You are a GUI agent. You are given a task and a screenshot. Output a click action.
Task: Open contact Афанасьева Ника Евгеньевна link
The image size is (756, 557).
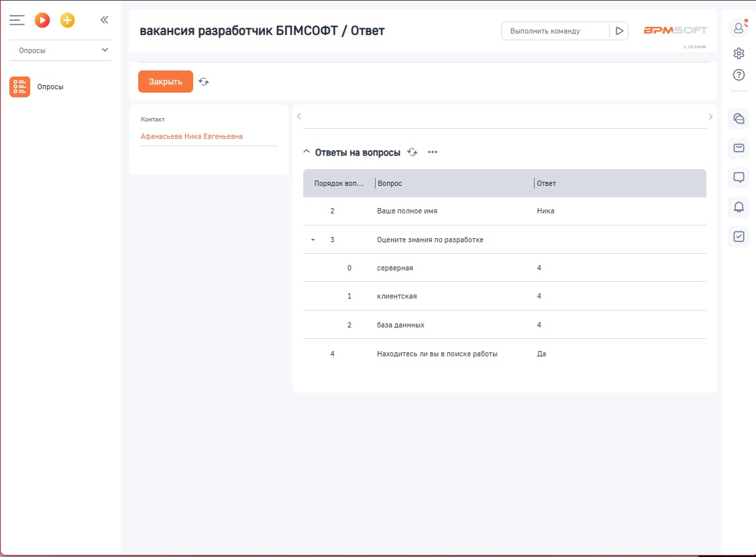[191, 136]
